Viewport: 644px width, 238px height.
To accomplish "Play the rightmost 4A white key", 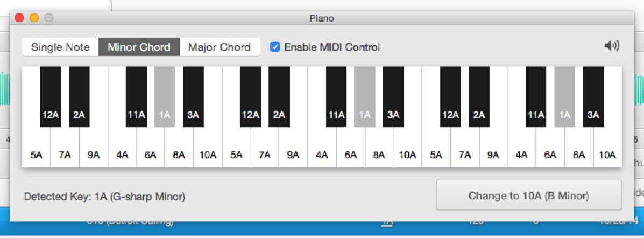I will (x=521, y=151).
